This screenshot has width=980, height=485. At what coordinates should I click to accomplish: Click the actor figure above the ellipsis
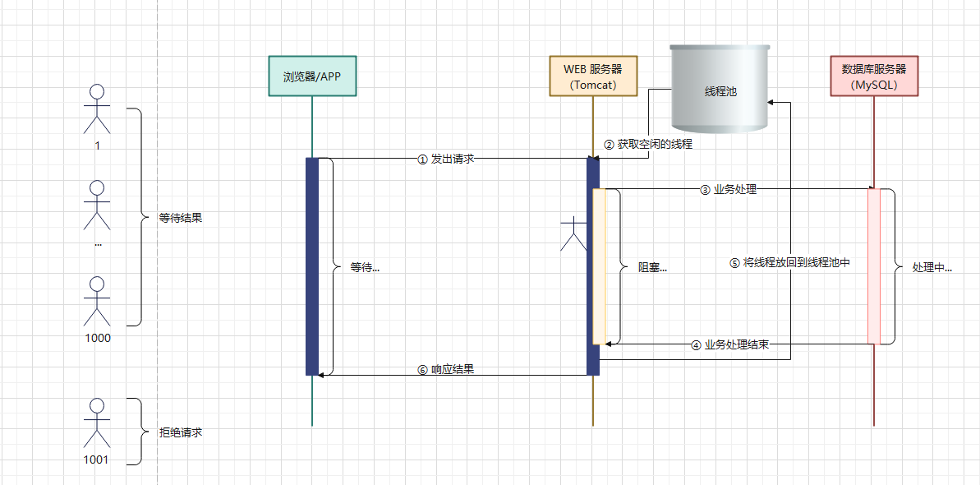click(x=98, y=205)
